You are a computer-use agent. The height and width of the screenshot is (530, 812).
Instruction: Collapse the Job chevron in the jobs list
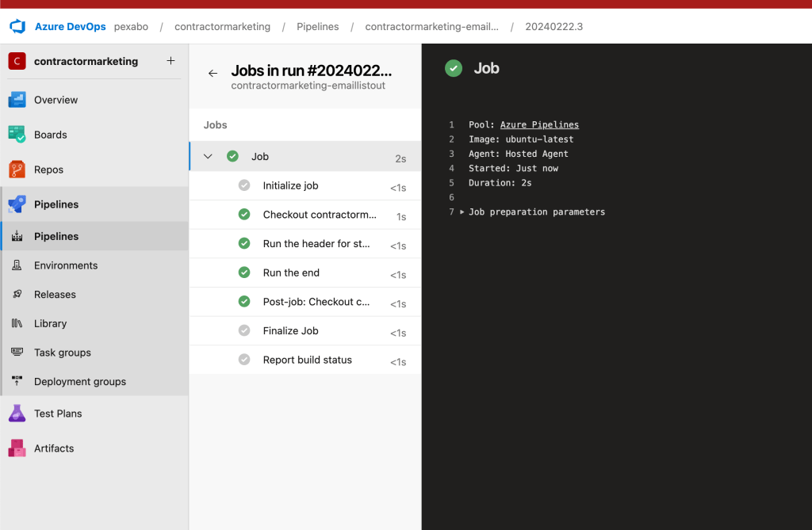coord(208,156)
